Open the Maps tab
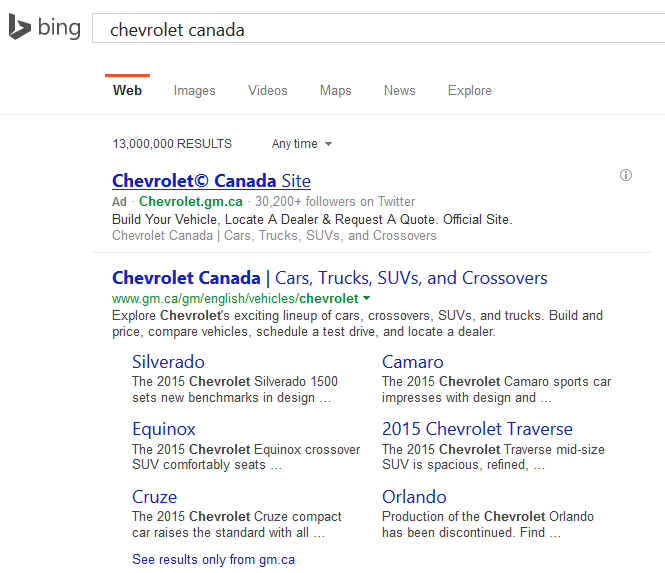The width and height of the screenshot is (665, 573). pos(335,91)
